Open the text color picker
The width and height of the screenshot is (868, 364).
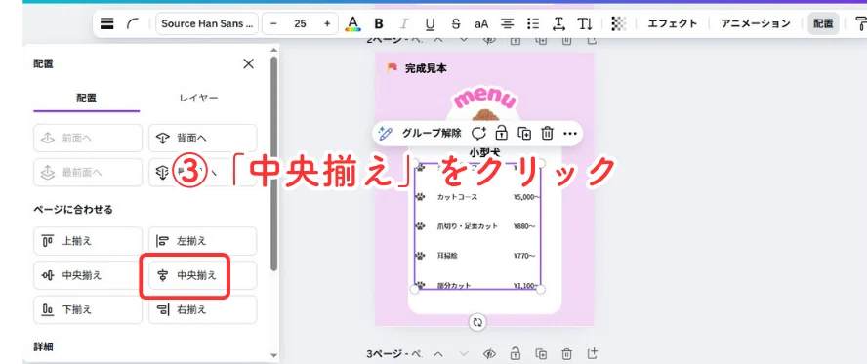coord(352,23)
